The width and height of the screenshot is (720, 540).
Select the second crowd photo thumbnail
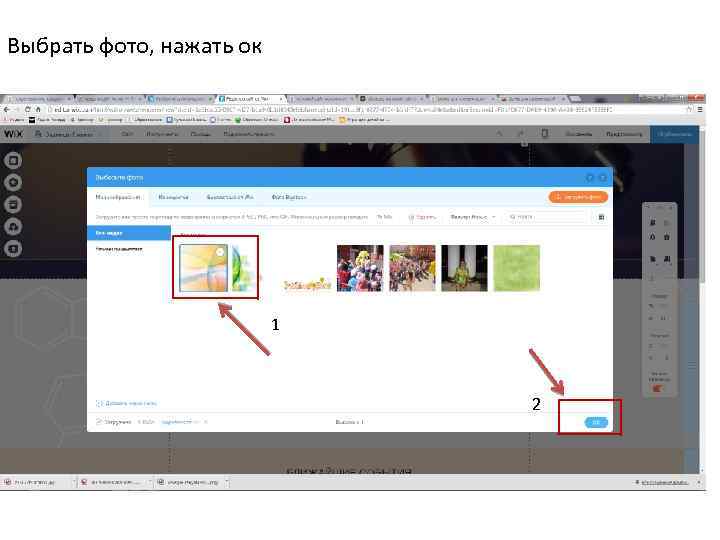412,268
